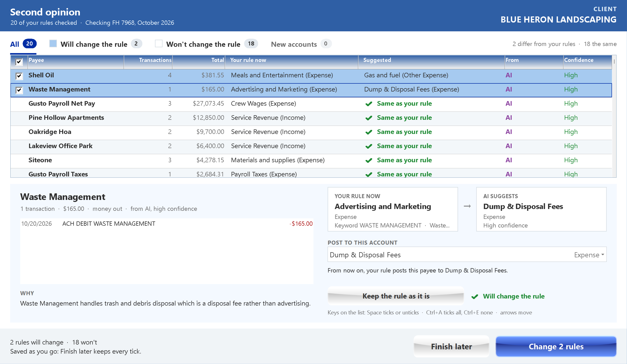The height and width of the screenshot is (364, 627).
Task: Sort by the From column header
Action: [x=534, y=62]
